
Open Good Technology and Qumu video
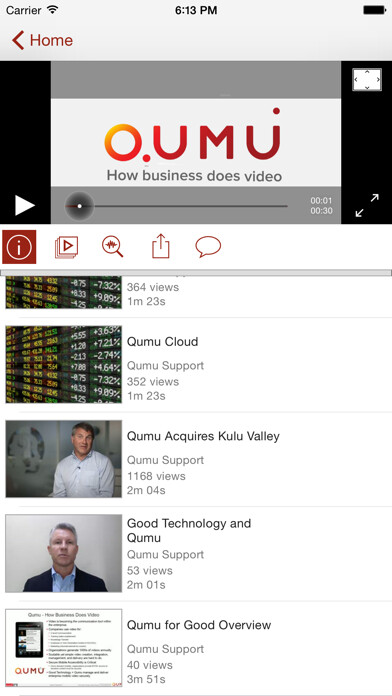pyautogui.click(x=189, y=530)
